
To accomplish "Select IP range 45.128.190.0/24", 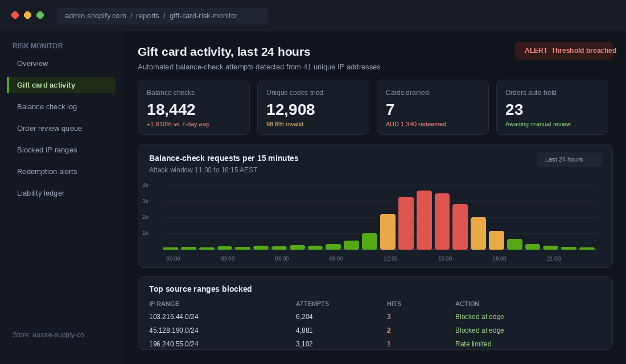I will pyautogui.click(x=174, y=330).
